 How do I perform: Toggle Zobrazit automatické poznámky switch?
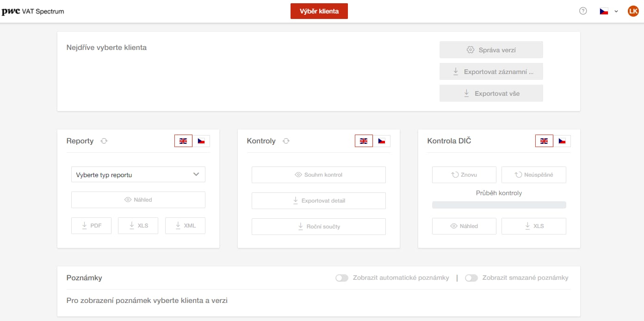click(342, 278)
